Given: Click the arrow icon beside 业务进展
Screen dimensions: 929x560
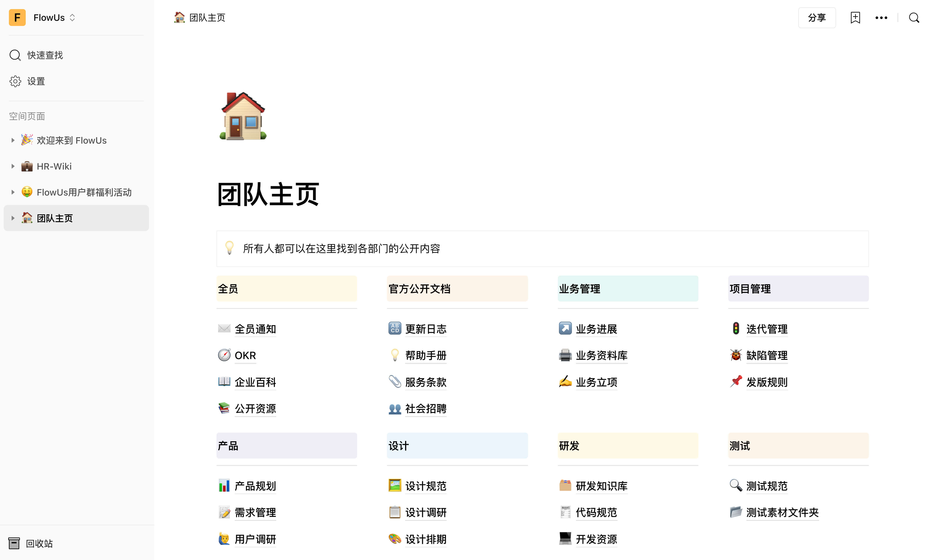Looking at the screenshot, I should (565, 329).
